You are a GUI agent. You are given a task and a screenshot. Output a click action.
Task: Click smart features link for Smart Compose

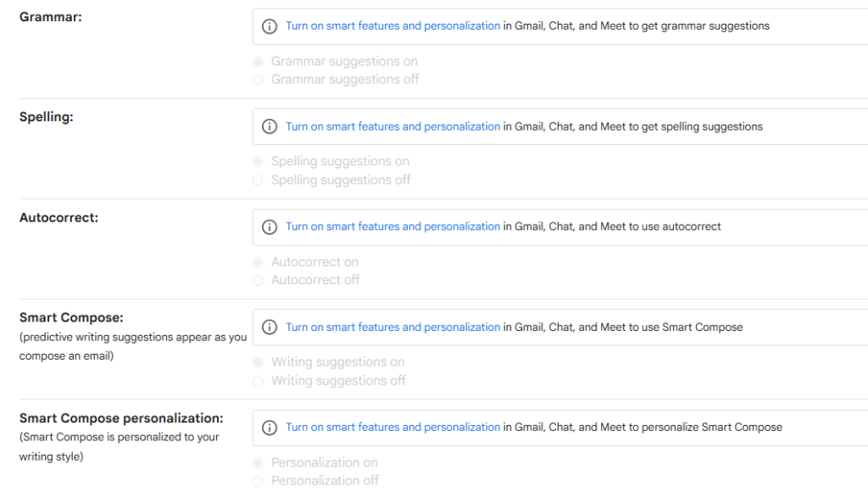(392, 327)
